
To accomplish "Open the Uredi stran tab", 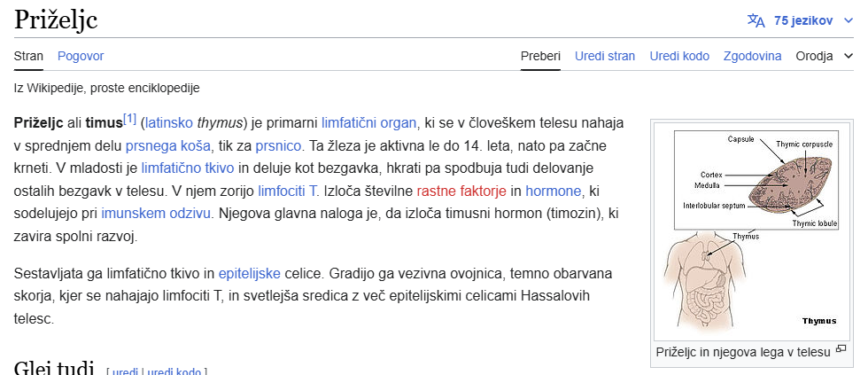I will [x=605, y=56].
